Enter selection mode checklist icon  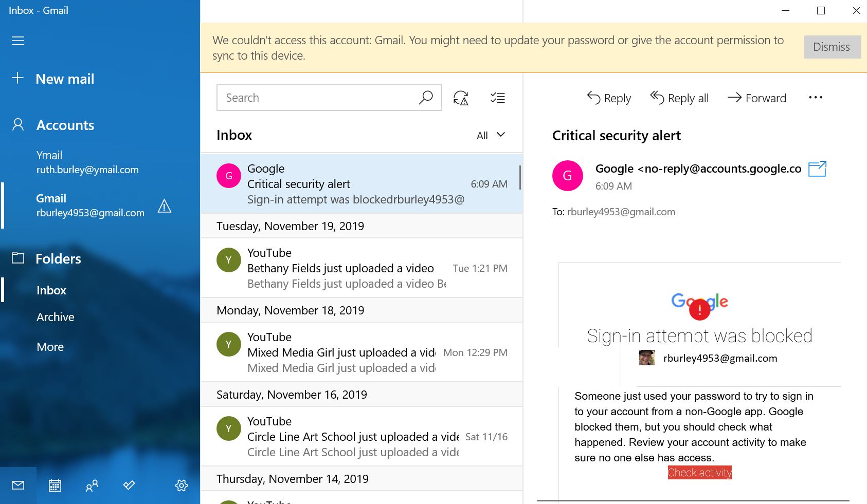click(498, 98)
